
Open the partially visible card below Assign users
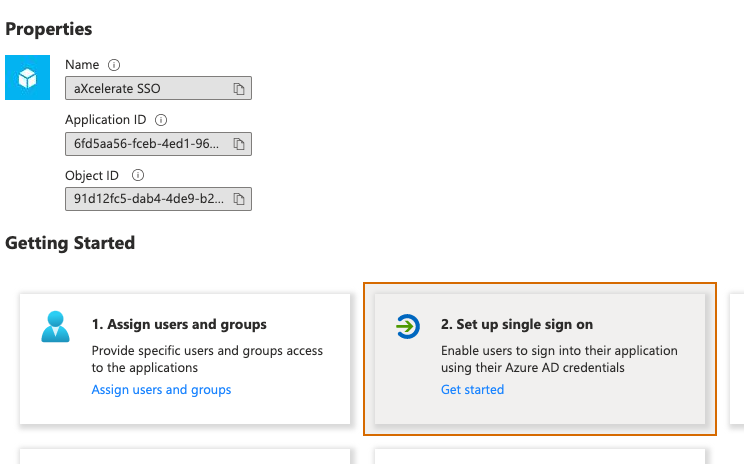(x=185, y=457)
